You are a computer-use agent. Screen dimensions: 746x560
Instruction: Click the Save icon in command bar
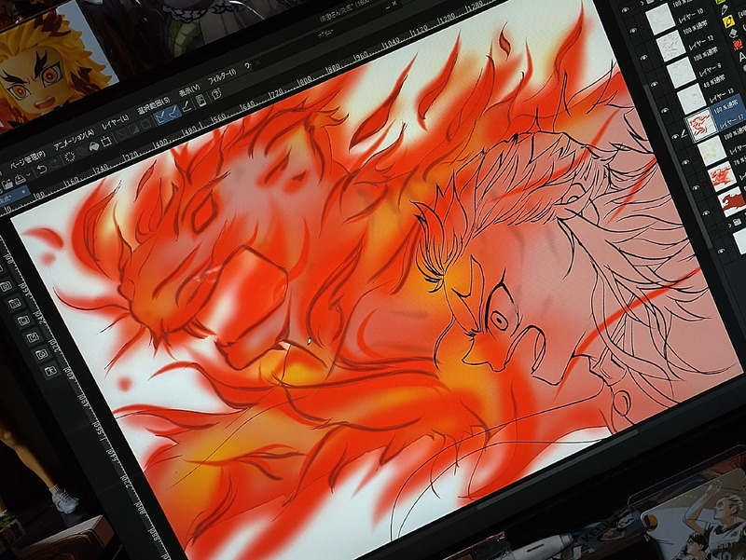pyautogui.click(x=20, y=179)
